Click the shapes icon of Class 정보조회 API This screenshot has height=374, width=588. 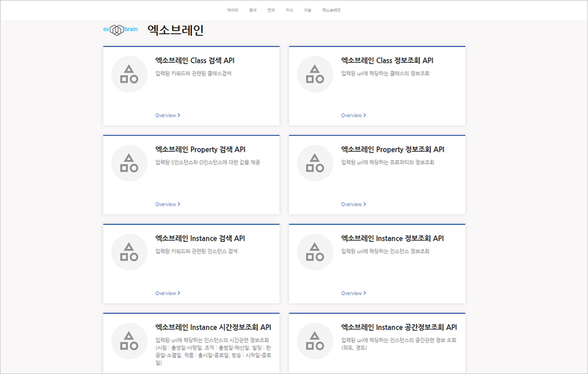(315, 74)
